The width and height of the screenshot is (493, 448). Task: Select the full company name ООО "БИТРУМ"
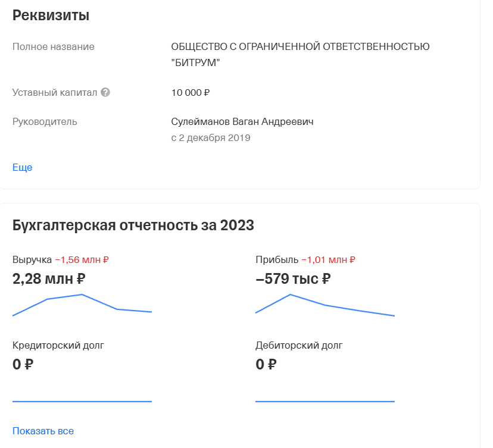tap(300, 54)
